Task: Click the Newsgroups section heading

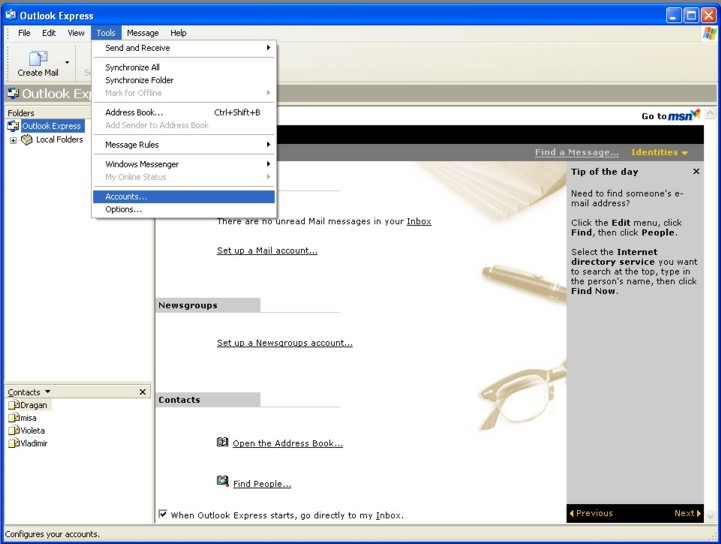Action: point(188,305)
